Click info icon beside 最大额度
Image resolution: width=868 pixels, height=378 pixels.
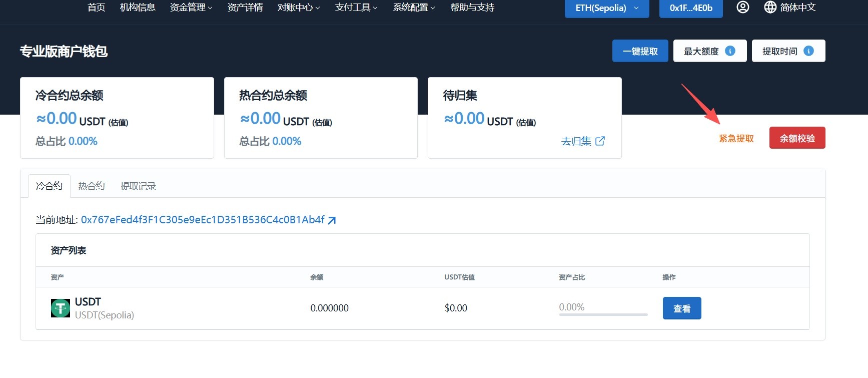point(730,51)
